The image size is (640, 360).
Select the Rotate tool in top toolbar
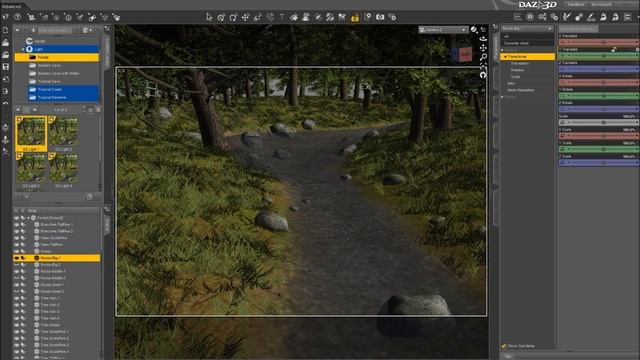click(x=233, y=17)
